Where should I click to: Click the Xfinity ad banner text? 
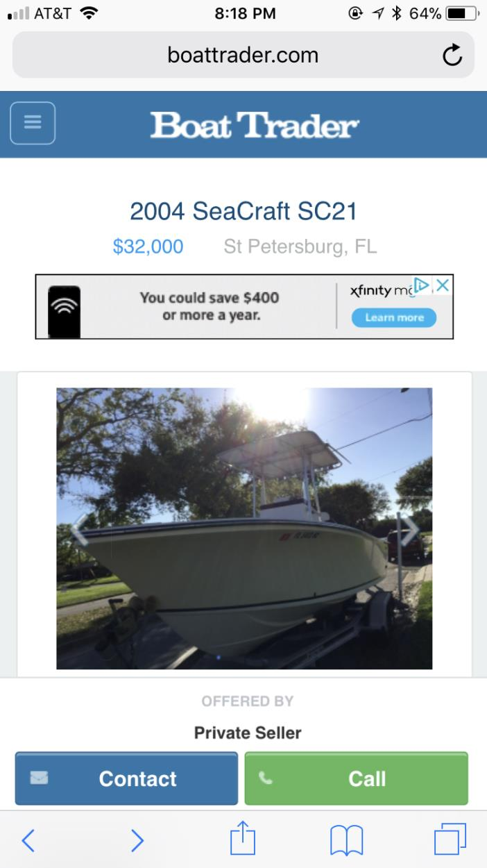tap(210, 306)
